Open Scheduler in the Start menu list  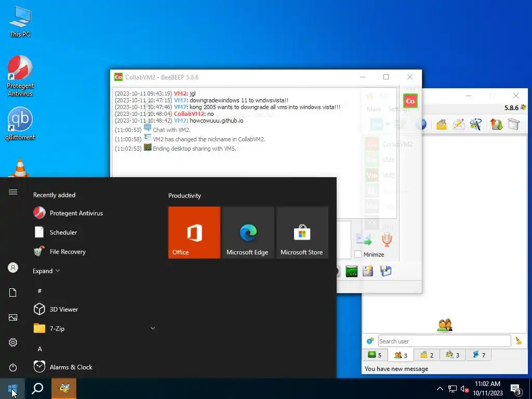pyautogui.click(x=63, y=232)
